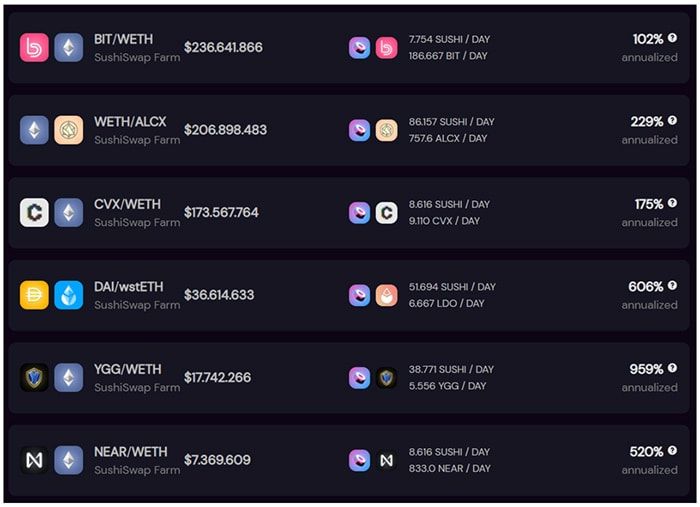Image resolution: width=700 pixels, height=507 pixels.
Task: Click the CVX token icon in the CVX/WETH row
Action: tap(34, 213)
